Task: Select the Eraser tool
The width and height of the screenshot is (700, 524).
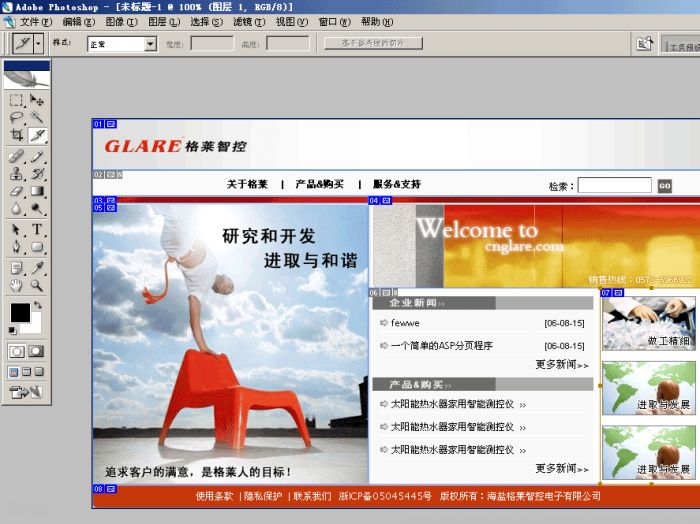Action: click(x=17, y=191)
